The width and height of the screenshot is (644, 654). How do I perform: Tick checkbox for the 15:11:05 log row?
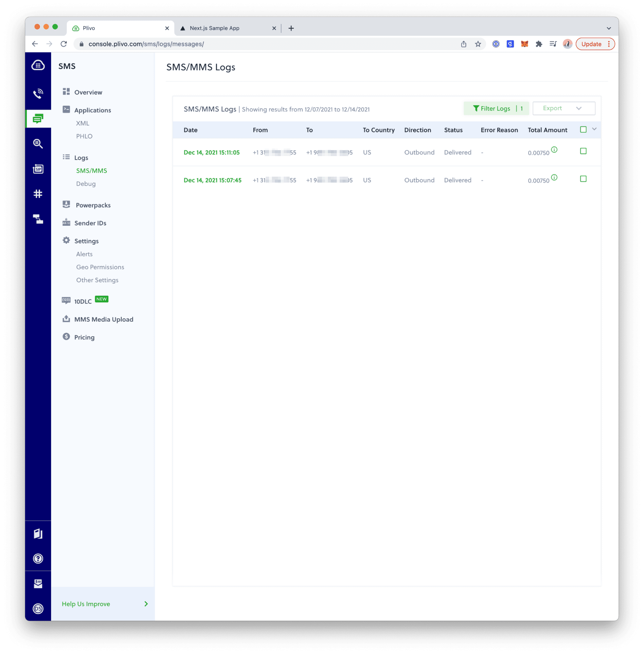coord(583,151)
